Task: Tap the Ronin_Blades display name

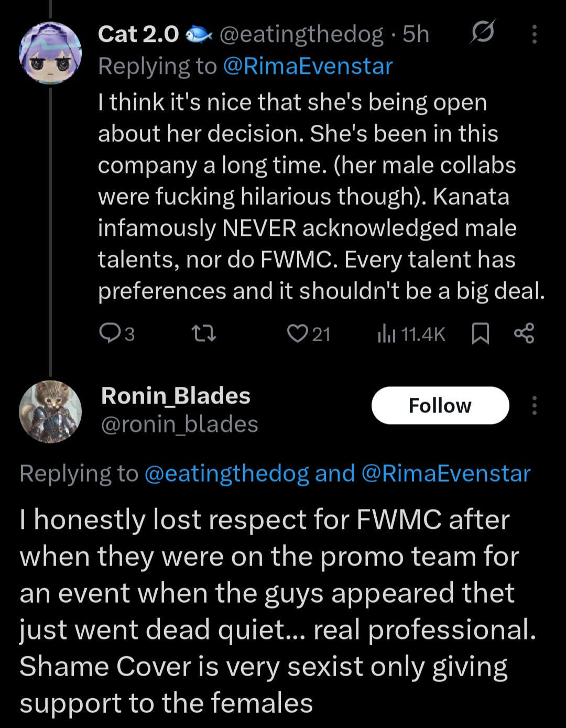Action: pyautogui.click(x=176, y=396)
